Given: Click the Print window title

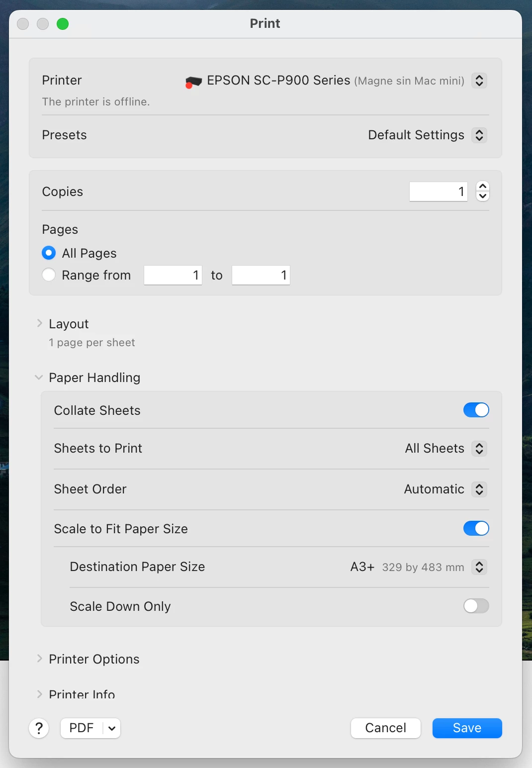Looking at the screenshot, I should [x=265, y=23].
